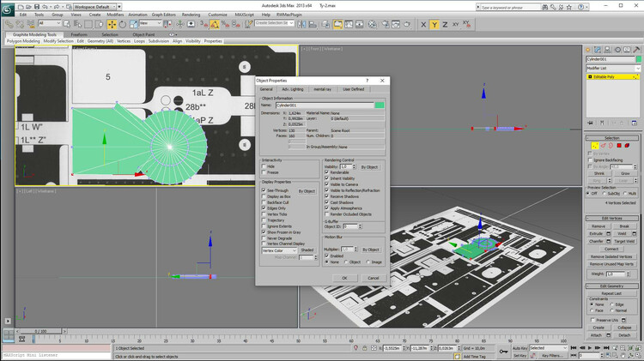Screen dimensions: 644x361
Task: Click the green object color swatch
Action: click(379, 105)
